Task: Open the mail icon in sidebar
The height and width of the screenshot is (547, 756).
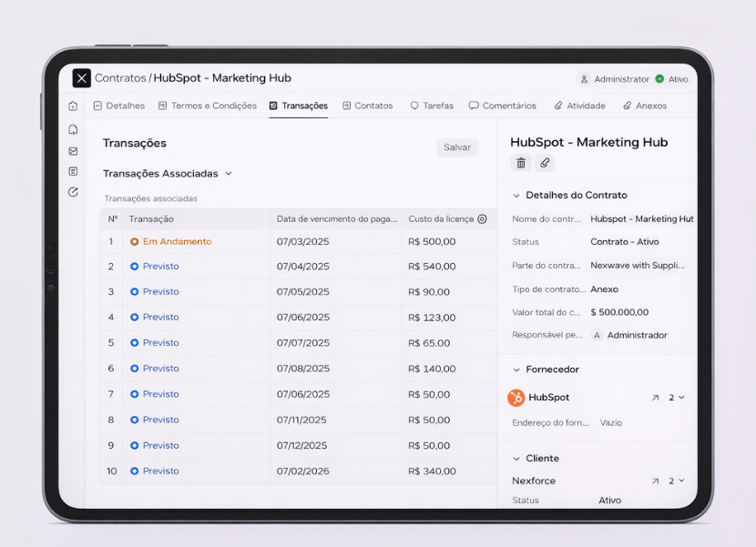Action: pos(73,151)
